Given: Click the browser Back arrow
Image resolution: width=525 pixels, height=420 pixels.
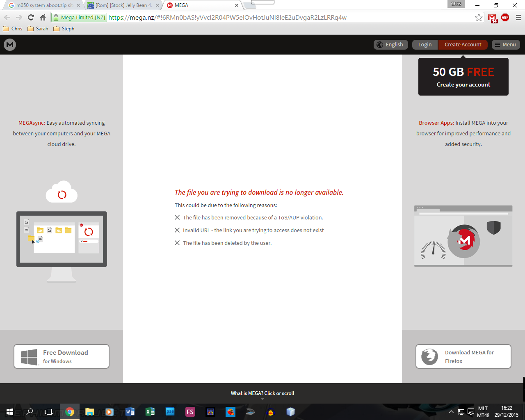Looking at the screenshot, I should click(7, 17).
